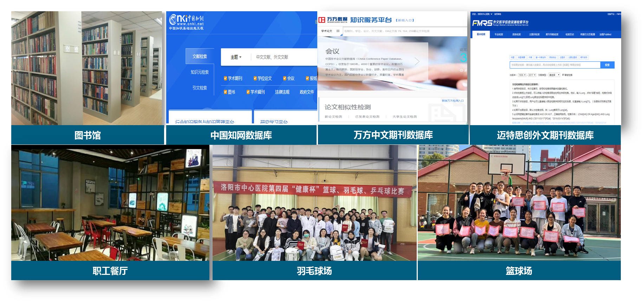This screenshot has height=303, width=644.
Task: Click the FMRS 字段限定检索 input box
Action: pyautogui.click(x=555, y=65)
